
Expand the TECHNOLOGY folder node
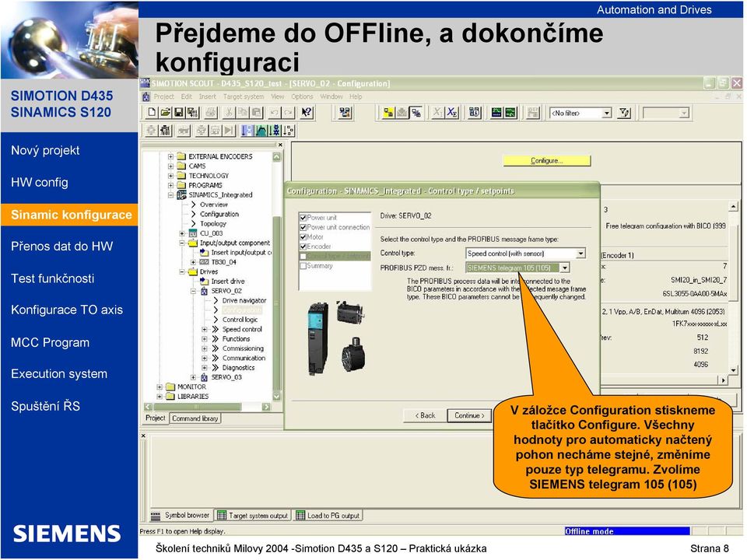coord(170,176)
